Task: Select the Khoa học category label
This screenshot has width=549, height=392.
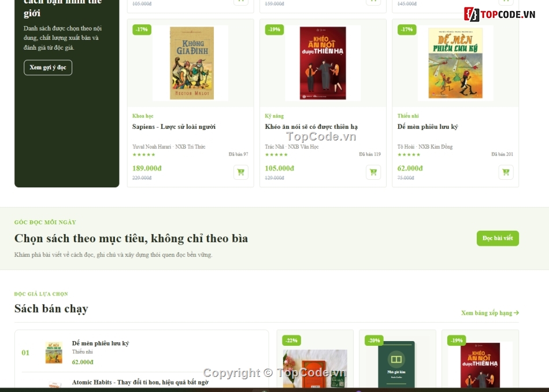Action: 143,116
